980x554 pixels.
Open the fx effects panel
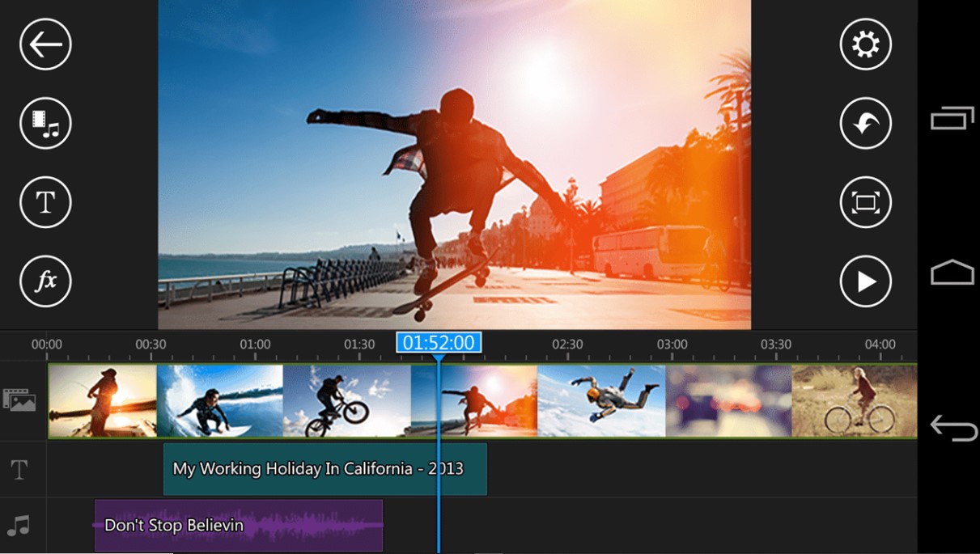coord(45,281)
